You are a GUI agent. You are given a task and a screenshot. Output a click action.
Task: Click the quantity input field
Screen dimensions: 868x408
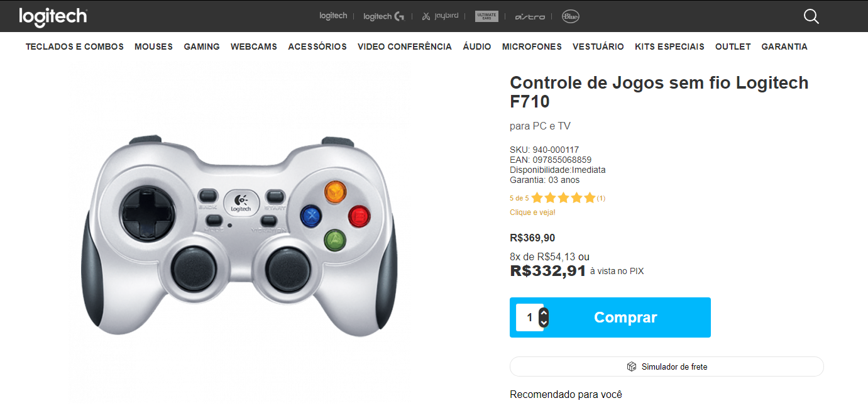click(x=529, y=317)
